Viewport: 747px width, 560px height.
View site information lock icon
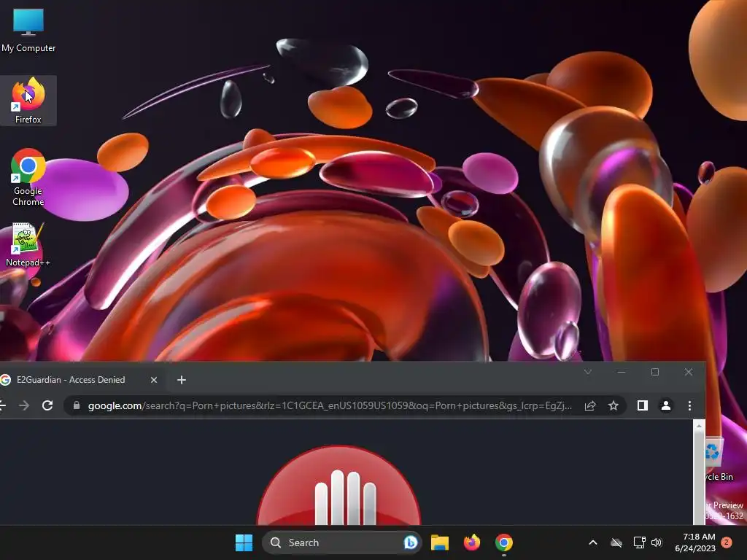76,405
